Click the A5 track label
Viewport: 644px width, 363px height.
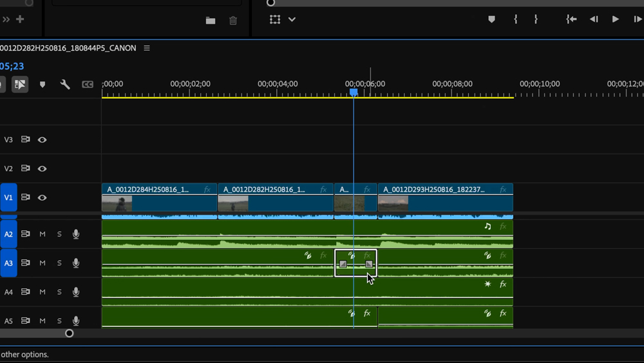click(8, 320)
